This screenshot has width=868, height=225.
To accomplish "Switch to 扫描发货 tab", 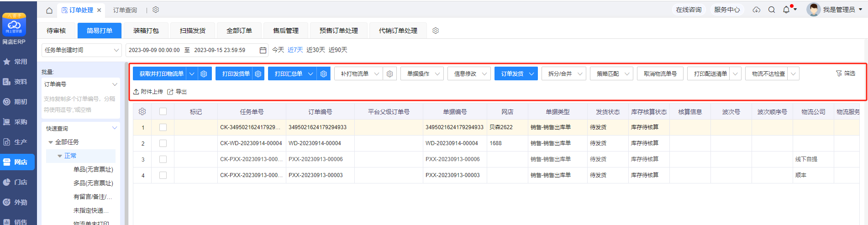I will click(193, 31).
